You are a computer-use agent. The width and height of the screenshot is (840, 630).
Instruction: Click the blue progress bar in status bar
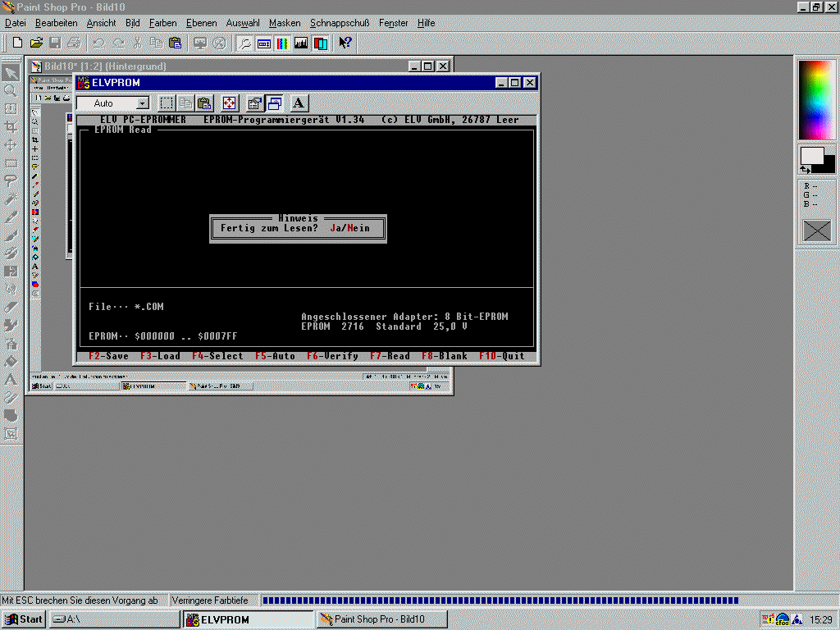[x=500, y=600]
